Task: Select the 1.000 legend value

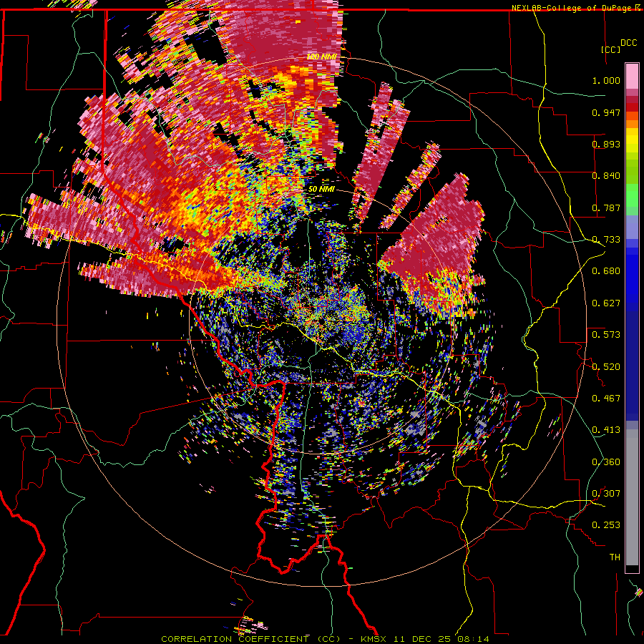Action: pyautogui.click(x=606, y=80)
